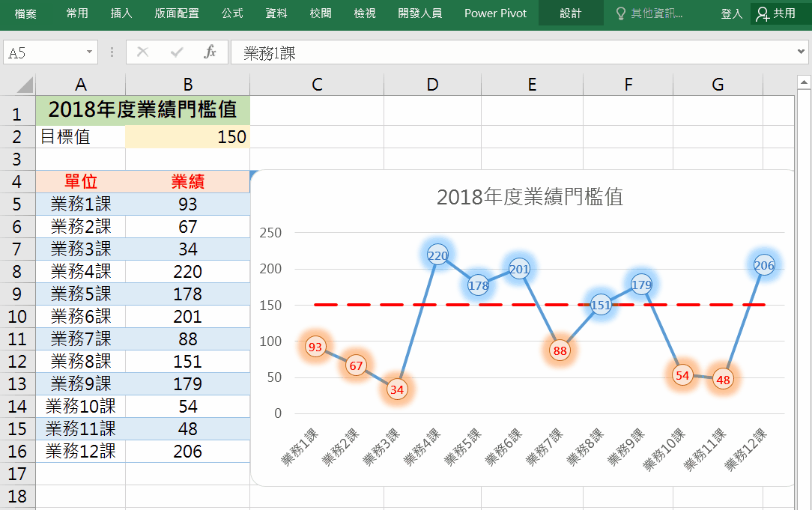Click the Insert Function fx icon
The height and width of the screenshot is (510, 812).
click(x=210, y=52)
